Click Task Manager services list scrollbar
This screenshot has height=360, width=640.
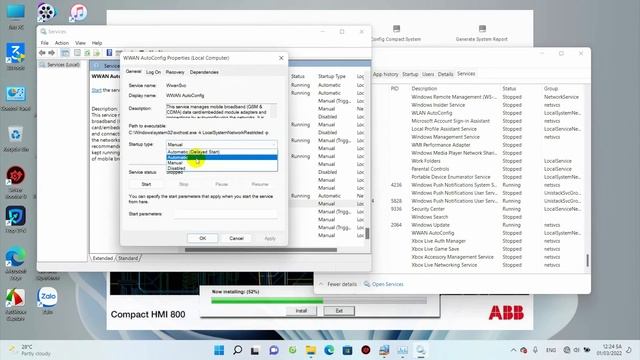click(x=587, y=260)
